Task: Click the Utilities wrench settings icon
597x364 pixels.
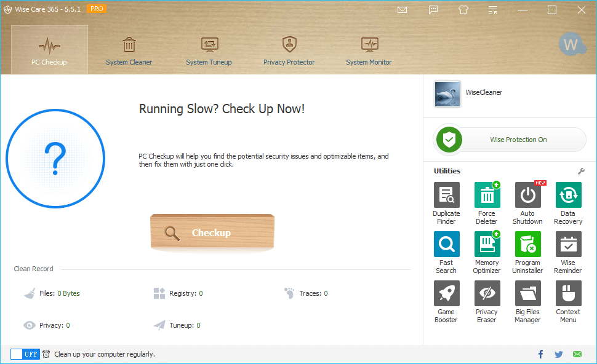Action: point(581,171)
